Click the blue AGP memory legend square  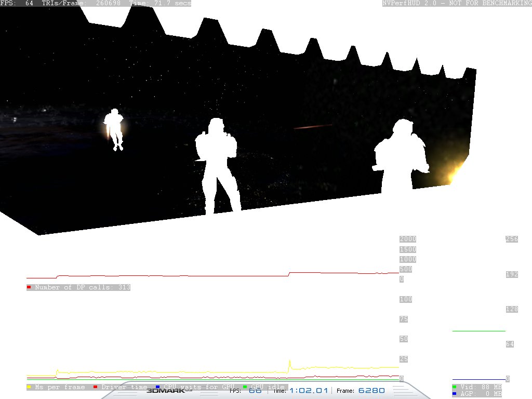(x=454, y=394)
